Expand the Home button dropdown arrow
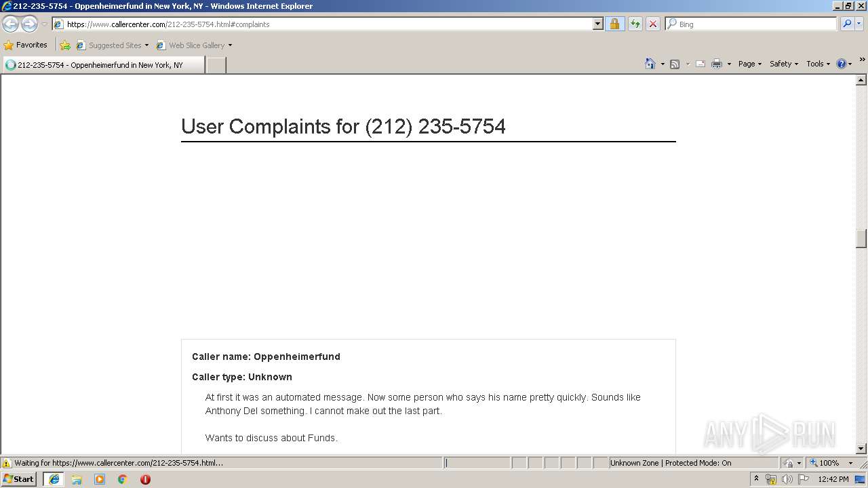The image size is (868, 488). click(x=663, y=64)
